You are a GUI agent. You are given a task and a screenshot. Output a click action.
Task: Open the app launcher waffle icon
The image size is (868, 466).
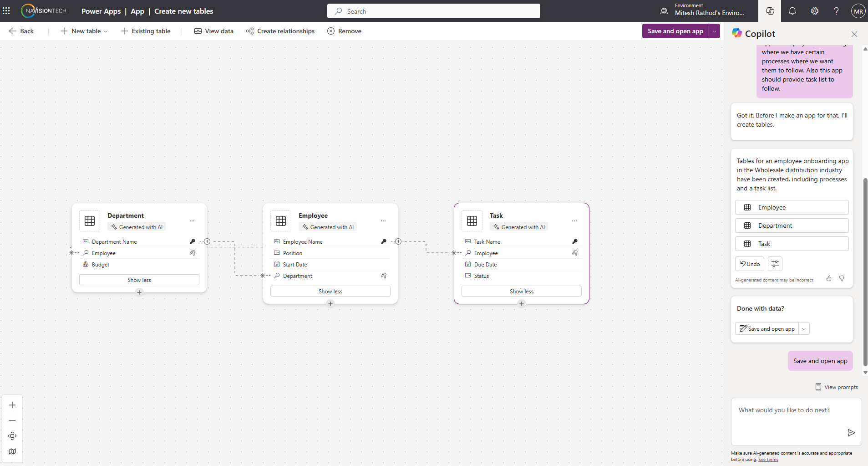click(x=6, y=11)
